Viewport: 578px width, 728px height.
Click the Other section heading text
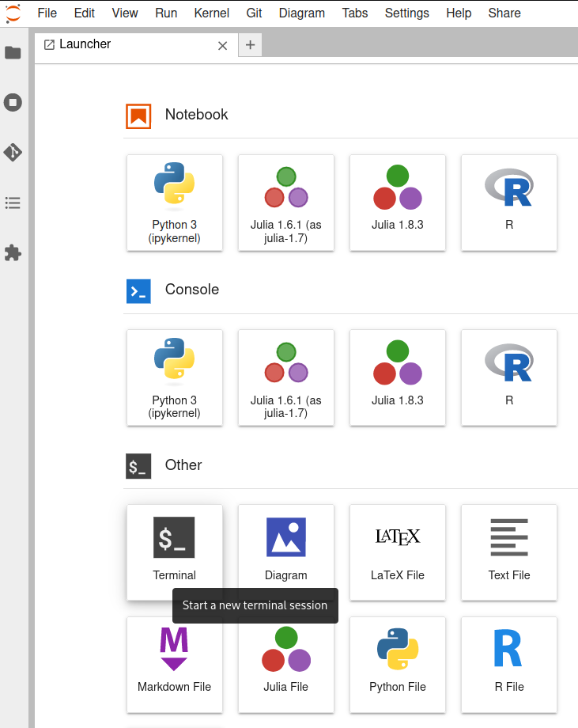[x=183, y=464]
